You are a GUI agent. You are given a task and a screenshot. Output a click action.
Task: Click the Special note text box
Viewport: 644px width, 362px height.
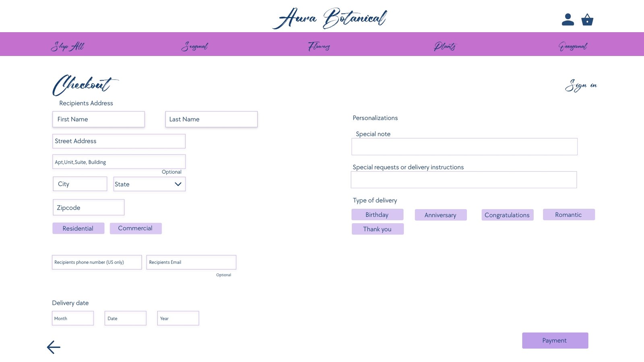click(464, 147)
